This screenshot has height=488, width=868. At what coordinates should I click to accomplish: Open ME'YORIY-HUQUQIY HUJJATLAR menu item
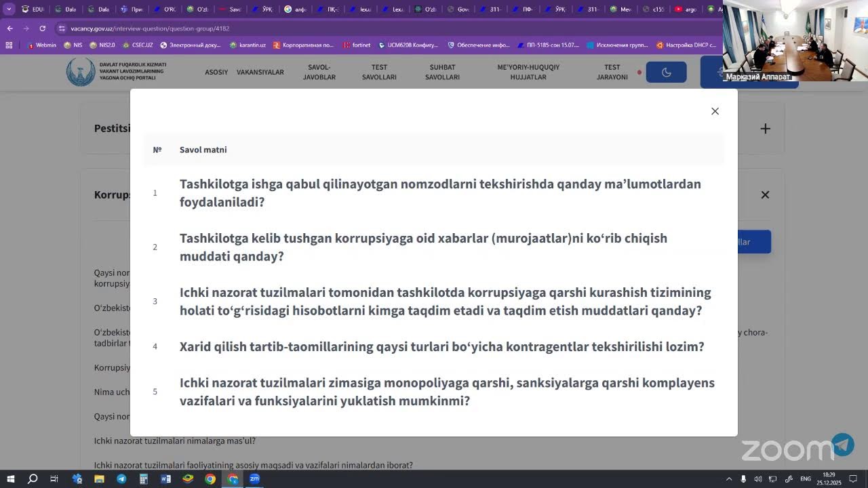(x=528, y=72)
